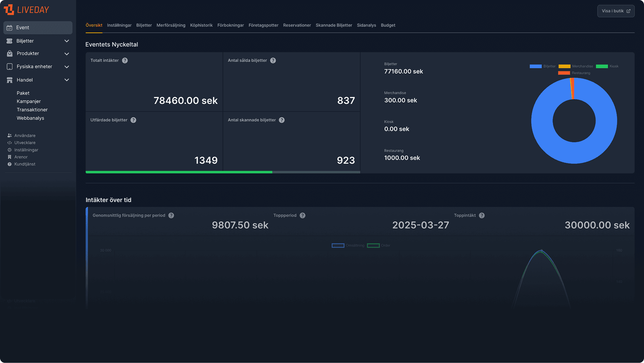Click the Event calendar icon in sidebar
The height and width of the screenshot is (363, 644).
[10, 27]
